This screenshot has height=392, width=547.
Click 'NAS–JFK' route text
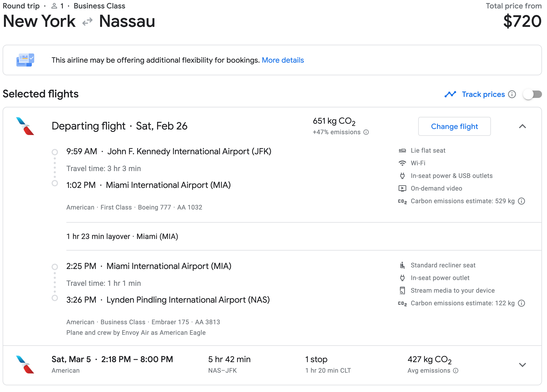coord(222,371)
